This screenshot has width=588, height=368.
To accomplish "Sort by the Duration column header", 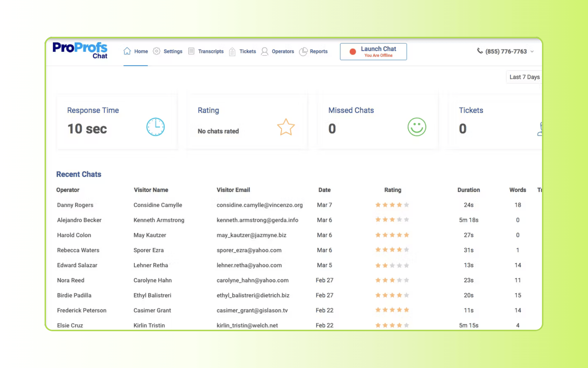I will pos(469,190).
